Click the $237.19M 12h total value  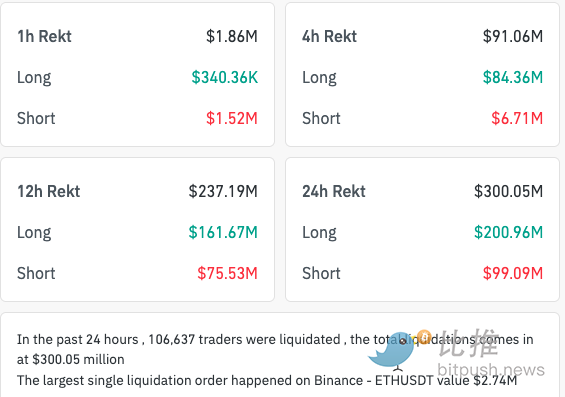(x=223, y=191)
